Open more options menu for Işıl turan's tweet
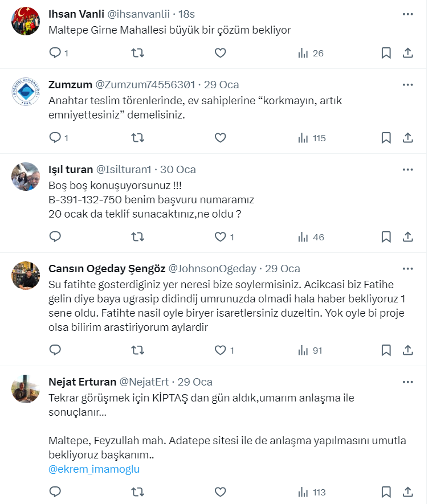428x504 pixels. [x=408, y=169]
